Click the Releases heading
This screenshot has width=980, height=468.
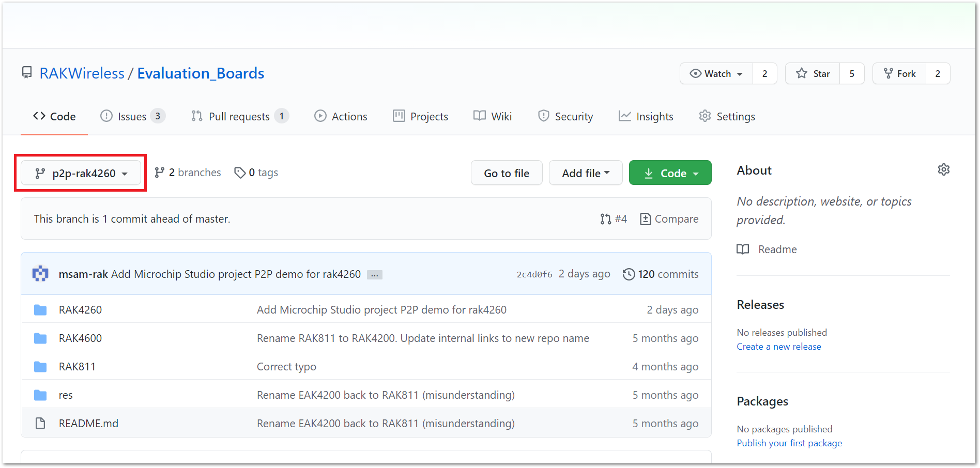[x=760, y=305]
